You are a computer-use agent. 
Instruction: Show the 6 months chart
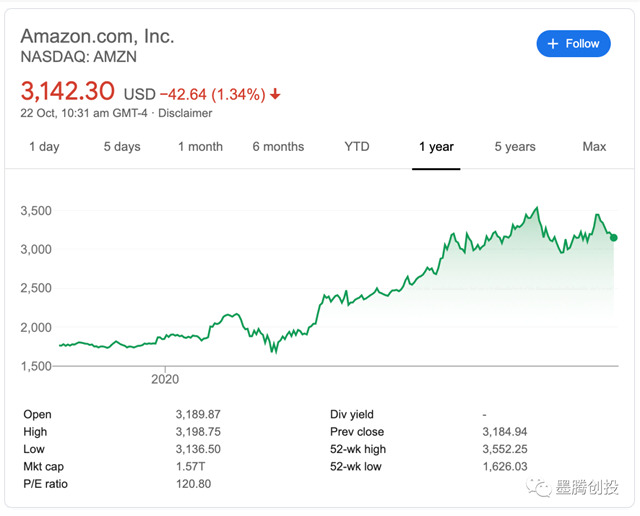tap(278, 147)
